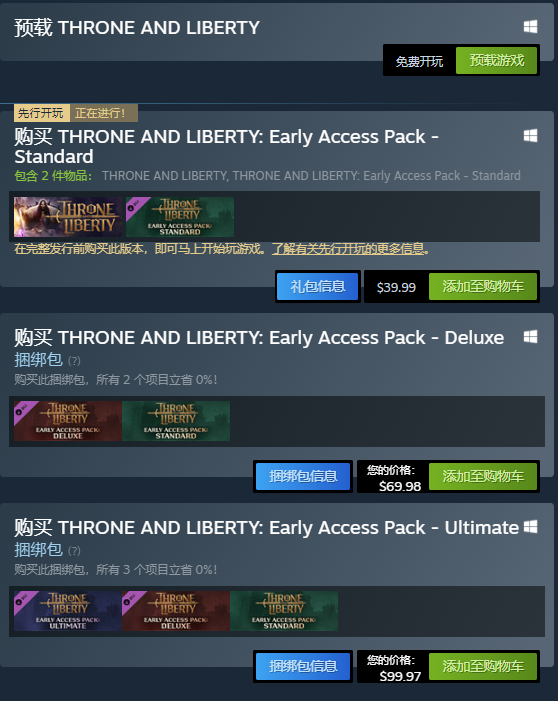Click the Windows icon on the Standard pack
The height and width of the screenshot is (701, 558).
pyautogui.click(x=530, y=135)
